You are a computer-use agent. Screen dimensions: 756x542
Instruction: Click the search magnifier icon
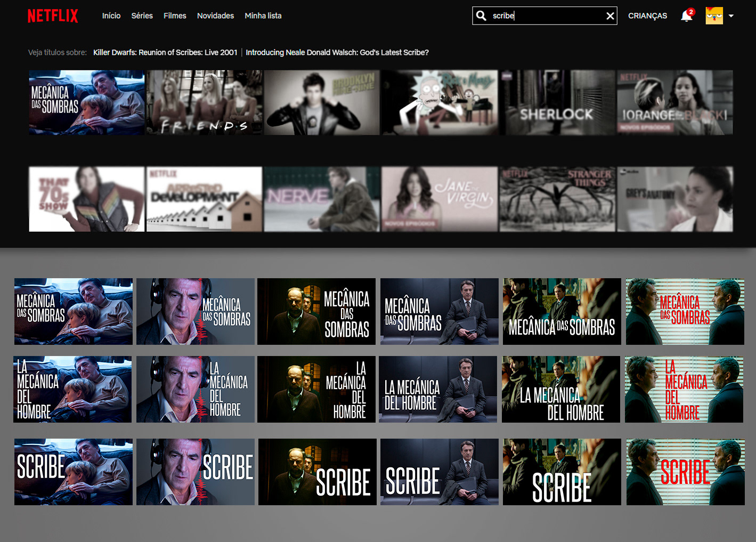481,15
